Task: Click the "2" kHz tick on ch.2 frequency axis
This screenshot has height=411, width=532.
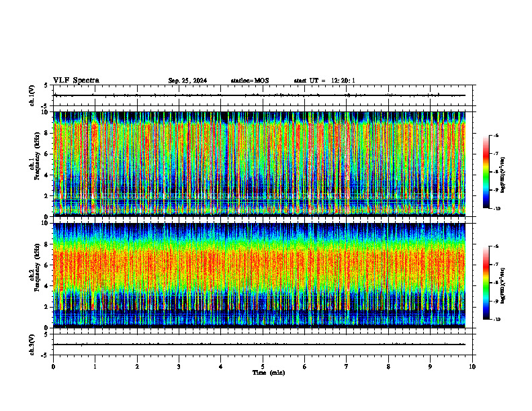Action: [46, 307]
